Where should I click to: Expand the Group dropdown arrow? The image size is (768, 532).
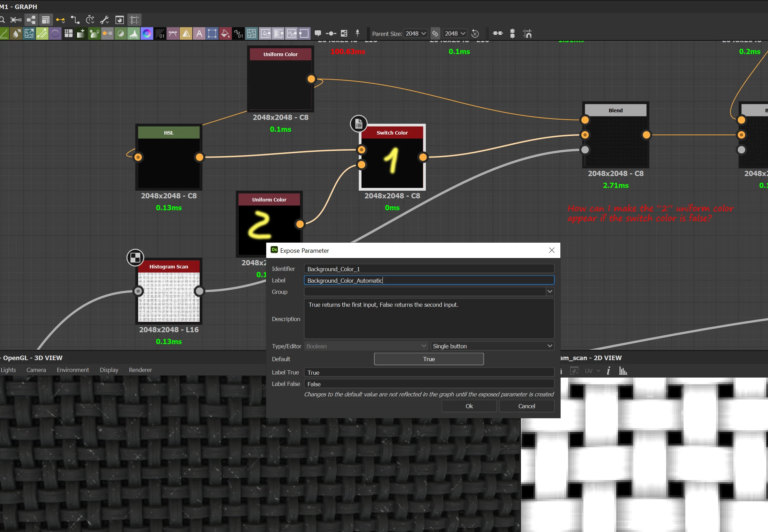(x=550, y=291)
